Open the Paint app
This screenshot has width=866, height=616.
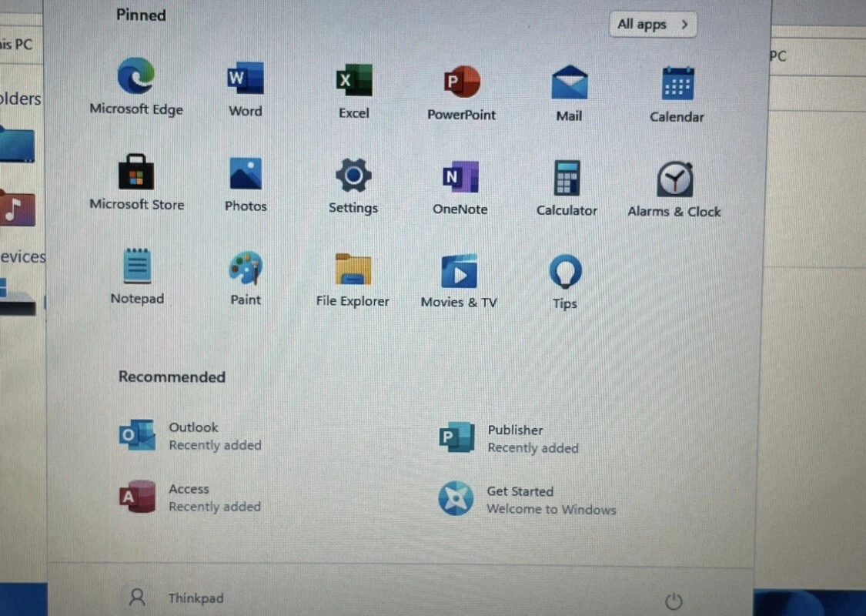point(246,278)
